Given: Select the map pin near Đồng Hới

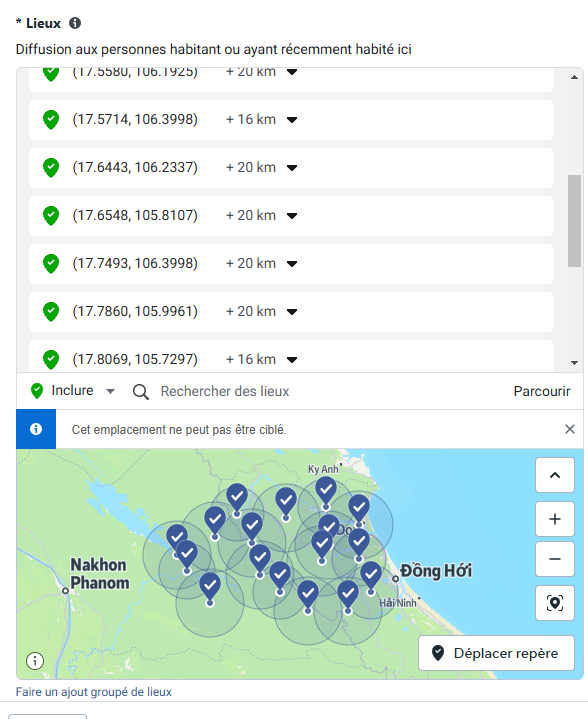Looking at the screenshot, I should click(x=371, y=576).
